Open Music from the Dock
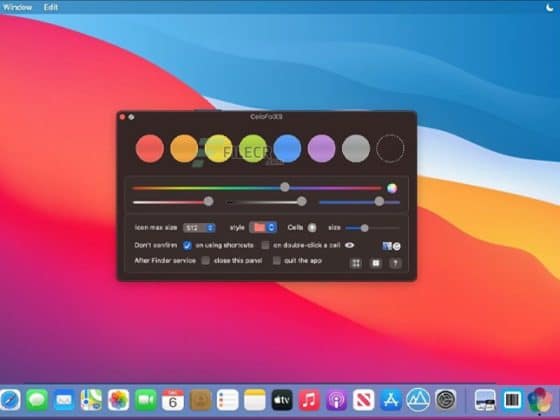Image resolution: width=560 pixels, height=420 pixels. [x=309, y=400]
